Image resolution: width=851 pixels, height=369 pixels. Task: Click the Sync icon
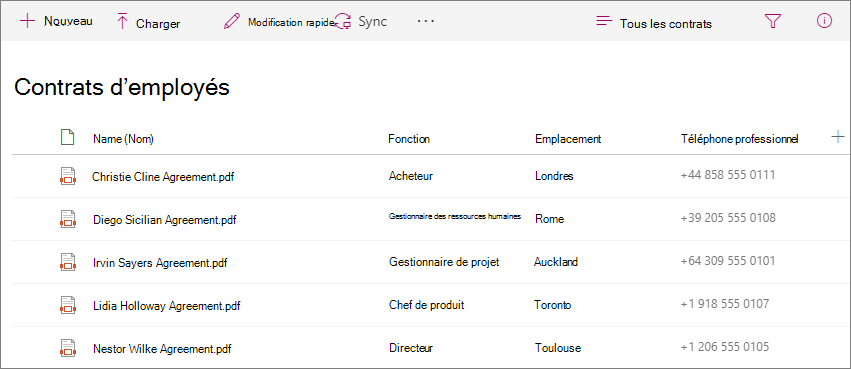(x=344, y=22)
